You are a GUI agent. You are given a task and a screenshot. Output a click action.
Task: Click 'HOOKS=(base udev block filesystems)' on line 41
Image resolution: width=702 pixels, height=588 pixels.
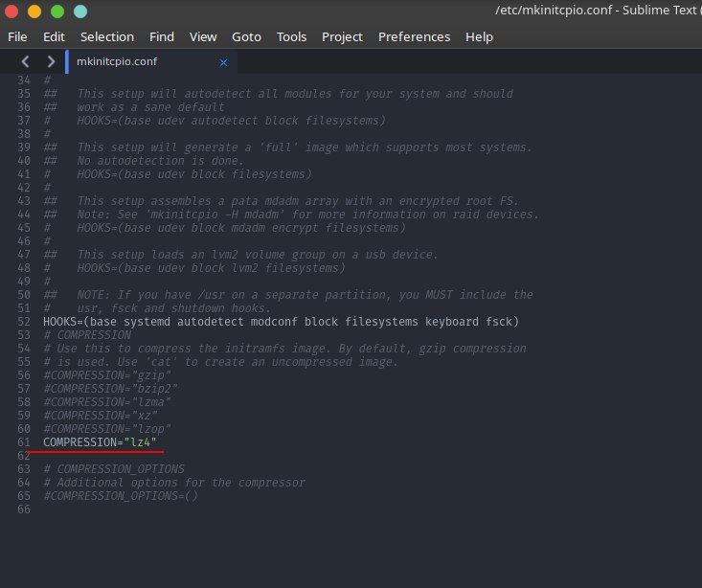tap(177, 174)
